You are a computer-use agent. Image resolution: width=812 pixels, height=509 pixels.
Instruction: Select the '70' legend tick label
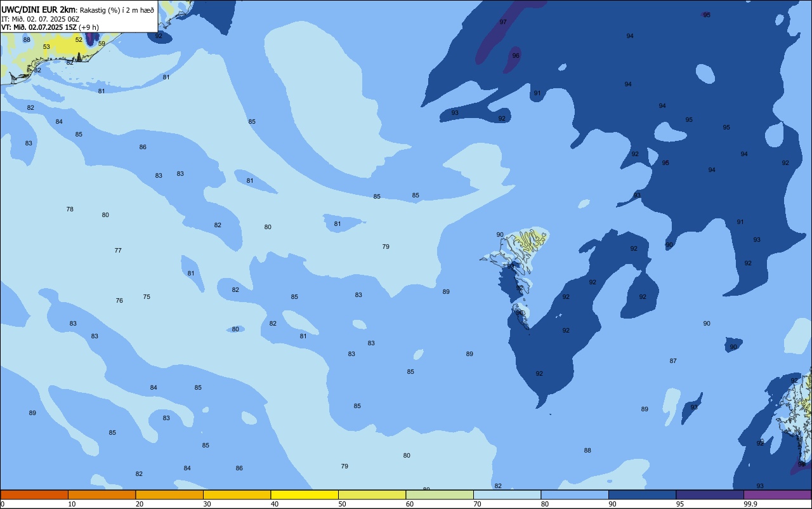[x=477, y=504]
